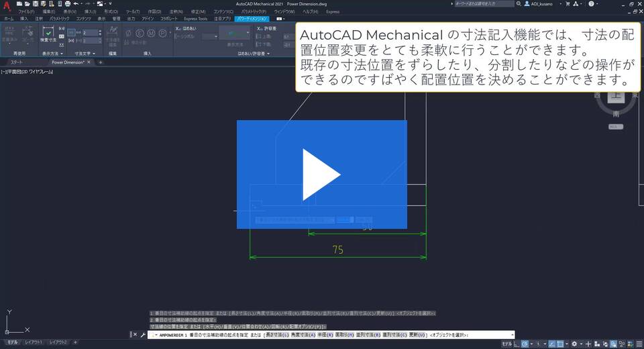Viewport: 644px width, 349px height.
Task: Insert the circled P symbol
Action: point(162,34)
